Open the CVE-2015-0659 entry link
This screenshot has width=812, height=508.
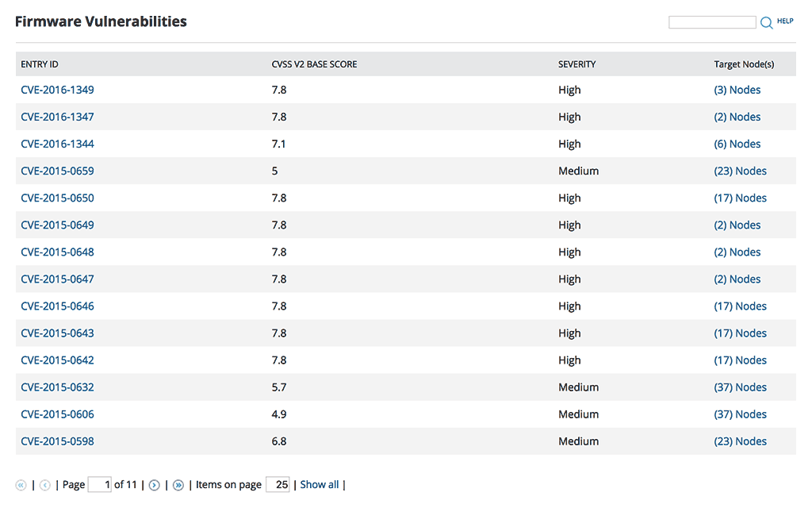tap(57, 171)
